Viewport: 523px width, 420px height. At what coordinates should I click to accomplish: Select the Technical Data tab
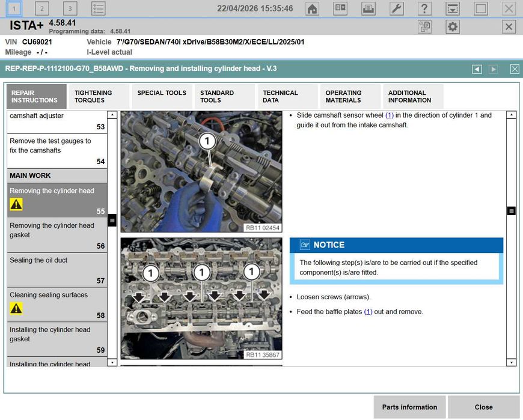point(287,96)
